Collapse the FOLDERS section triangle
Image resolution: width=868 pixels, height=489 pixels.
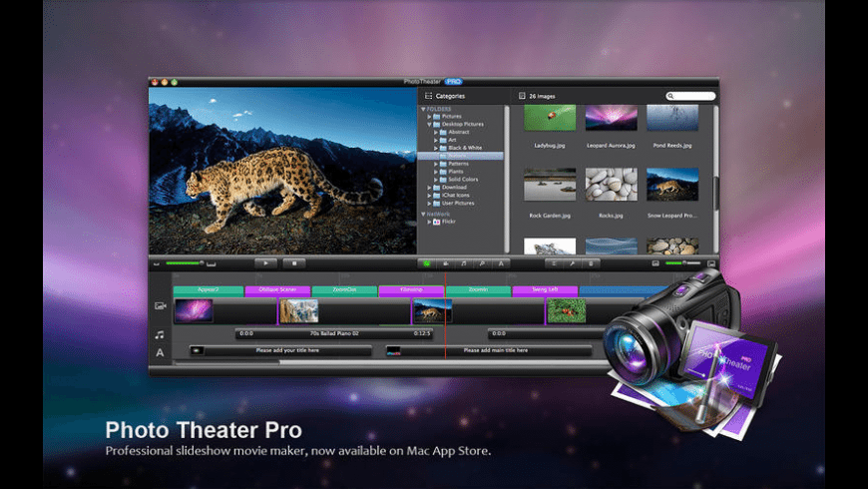coord(423,109)
